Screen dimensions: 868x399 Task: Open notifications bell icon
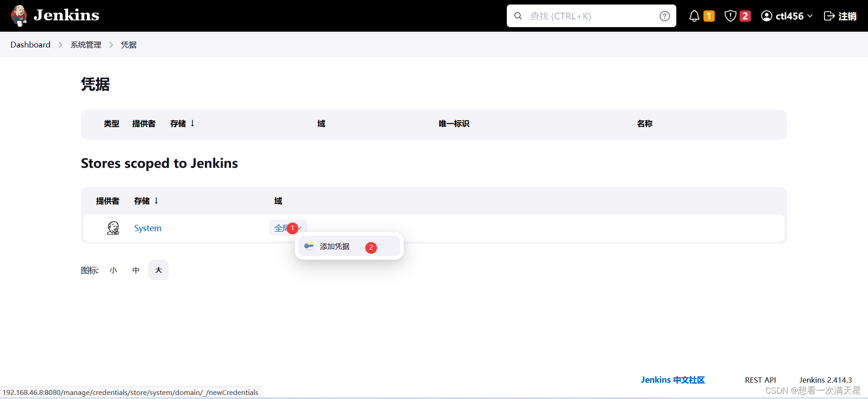(694, 16)
